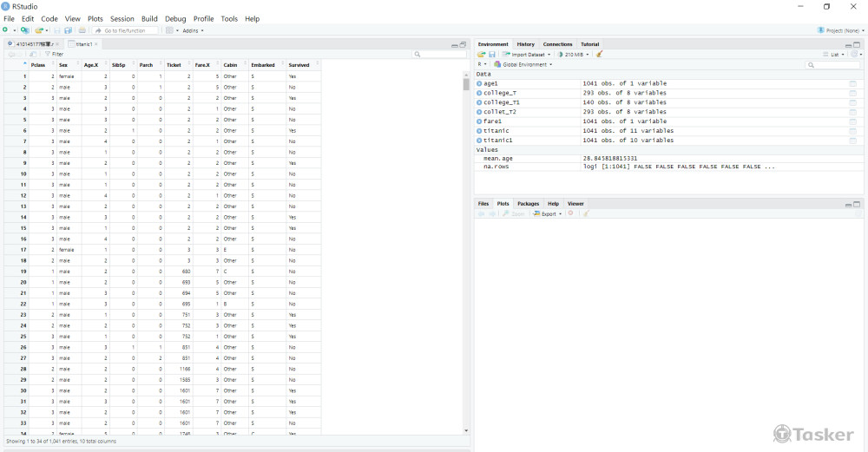Screen dimensions: 868x452
Task: Switch to the Packages tab
Action: click(x=528, y=204)
